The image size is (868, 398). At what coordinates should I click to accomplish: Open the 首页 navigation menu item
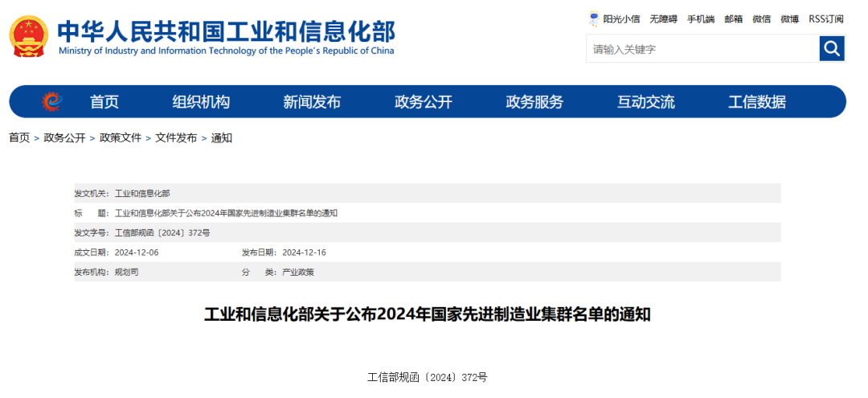104,102
